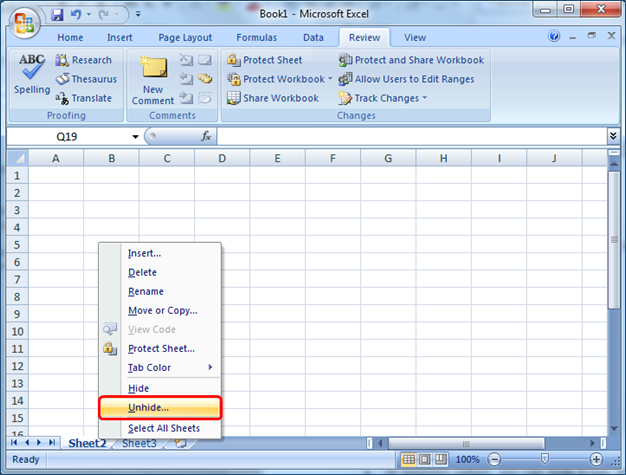The height and width of the screenshot is (475, 626).
Task: Open the Research pane
Action: coord(84,60)
